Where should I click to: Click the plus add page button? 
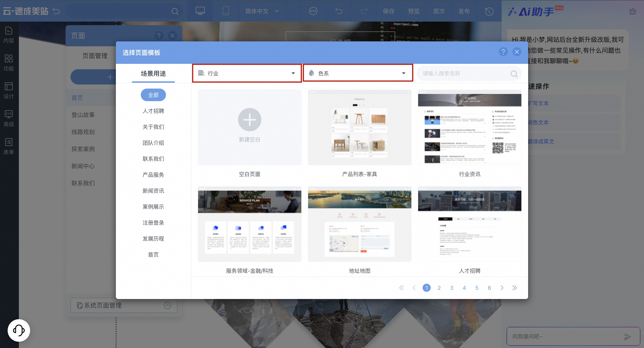(x=110, y=77)
